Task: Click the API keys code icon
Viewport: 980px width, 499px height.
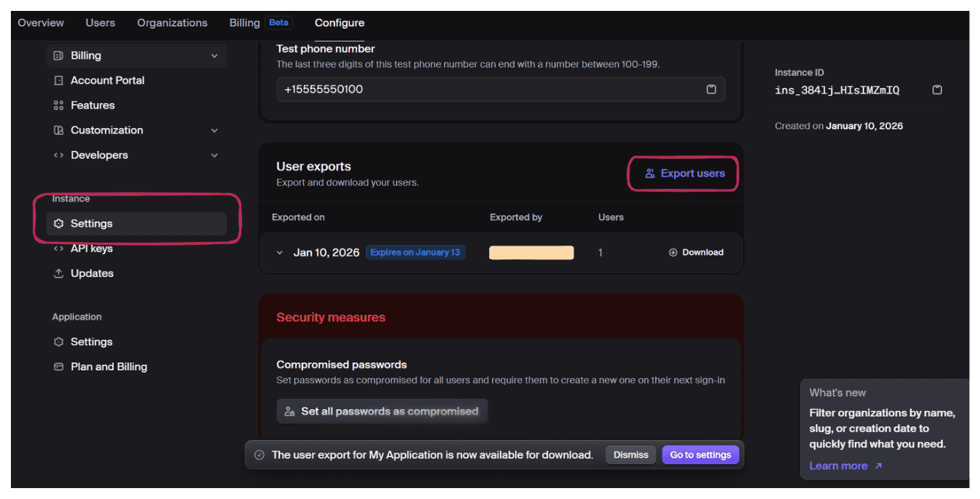Action: pos(59,248)
